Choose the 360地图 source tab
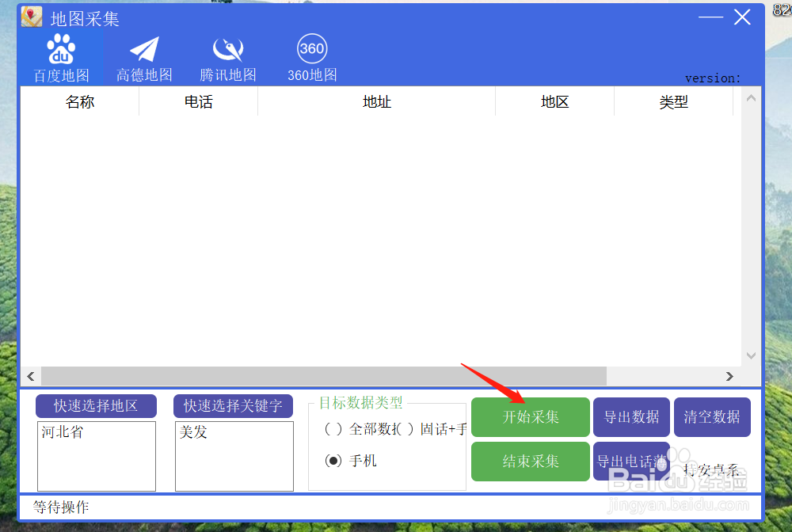The image size is (792, 532). 312,58
